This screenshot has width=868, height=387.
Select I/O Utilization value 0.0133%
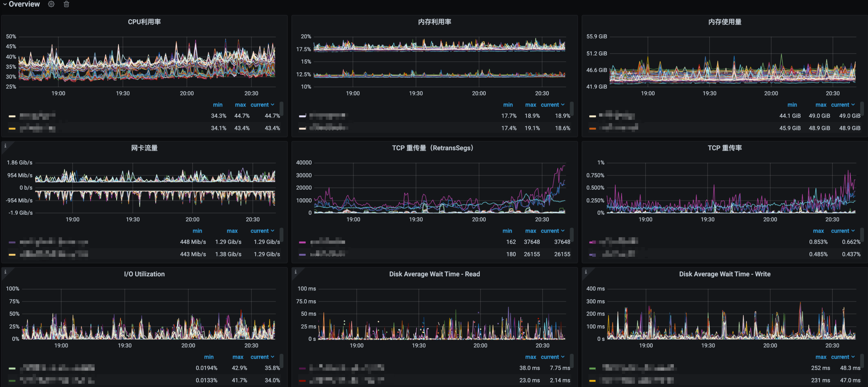tap(207, 380)
